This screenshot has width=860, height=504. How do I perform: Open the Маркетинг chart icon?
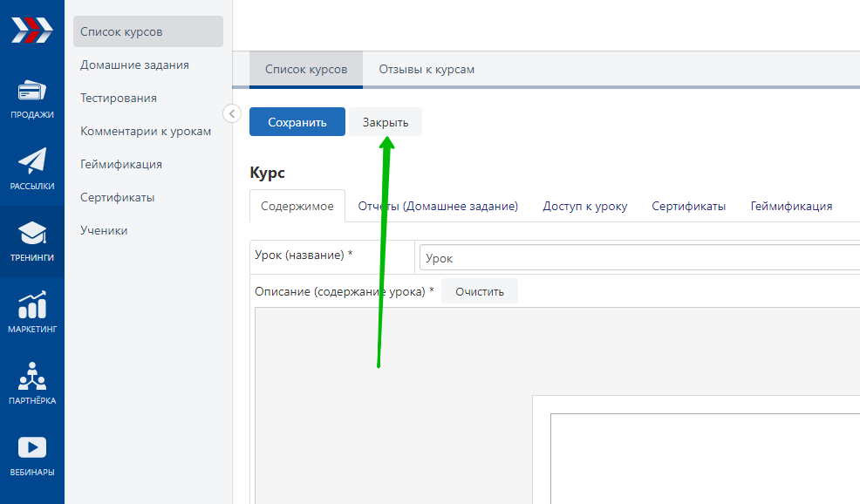[32, 306]
